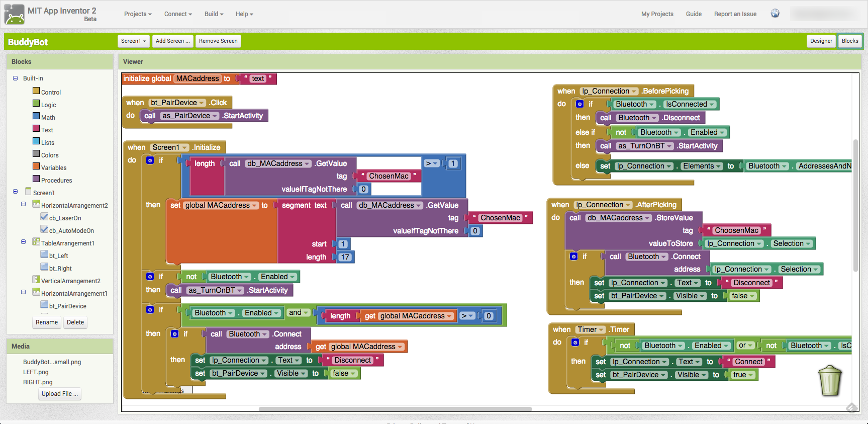Open the Projects menu
The height and width of the screenshot is (424, 868).
click(138, 14)
